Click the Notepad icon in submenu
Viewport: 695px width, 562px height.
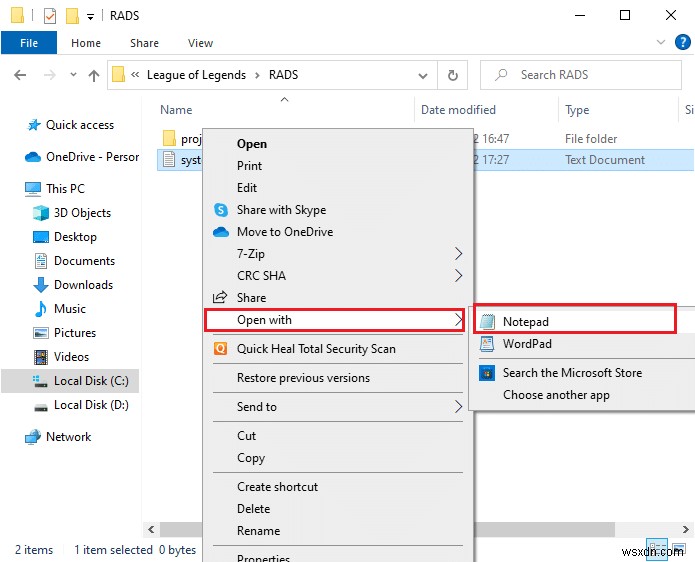pos(487,322)
